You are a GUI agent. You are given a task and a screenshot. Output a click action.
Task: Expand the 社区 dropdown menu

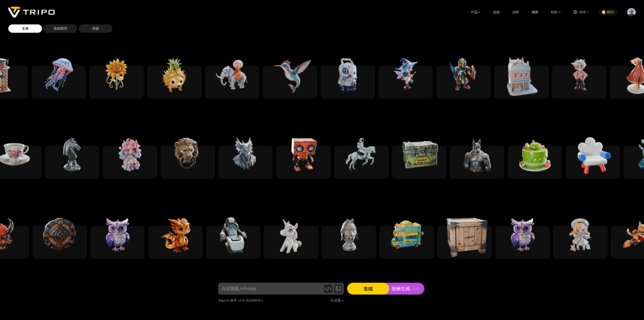555,13
